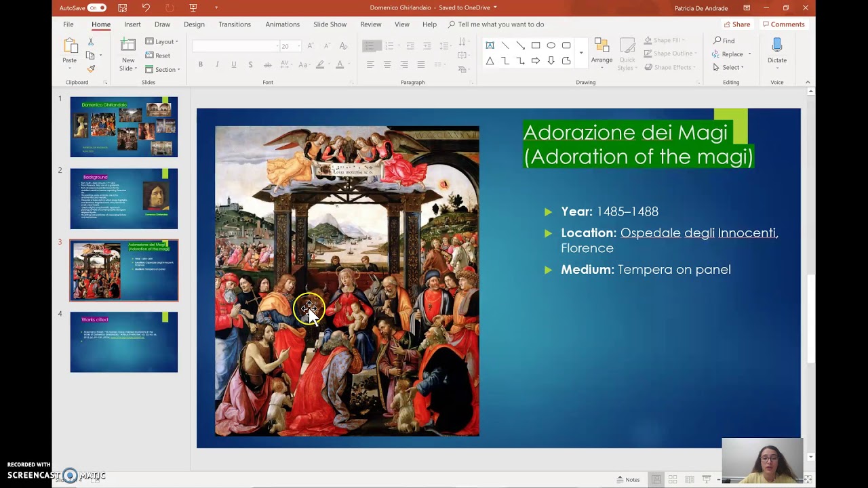Center align the text
Image resolution: width=868 pixels, height=488 pixels.
[387, 64]
